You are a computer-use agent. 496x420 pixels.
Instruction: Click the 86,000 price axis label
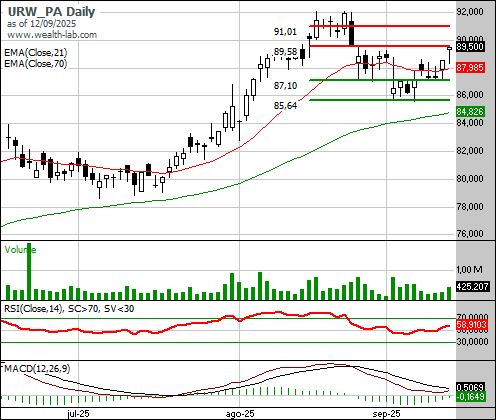pos(470,95)
